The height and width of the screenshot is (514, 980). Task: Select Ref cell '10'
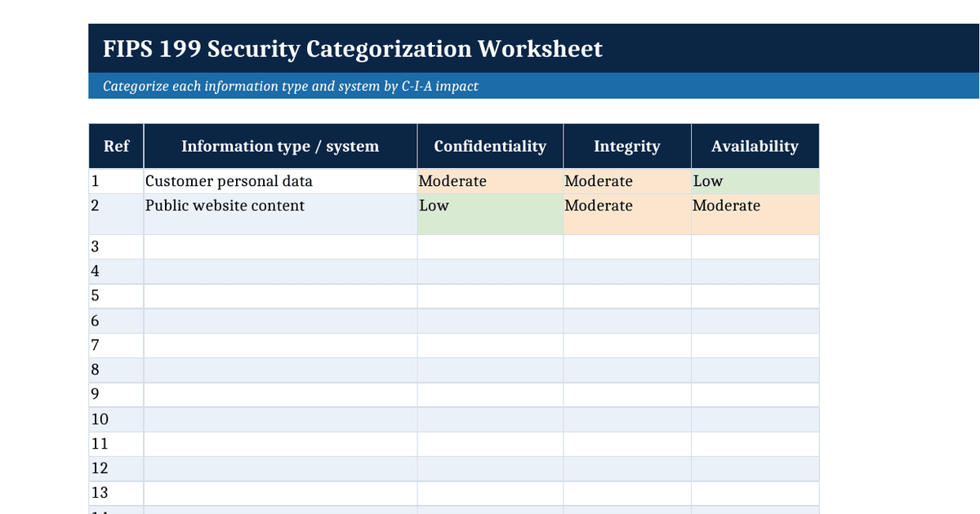[x=116, y=419]
